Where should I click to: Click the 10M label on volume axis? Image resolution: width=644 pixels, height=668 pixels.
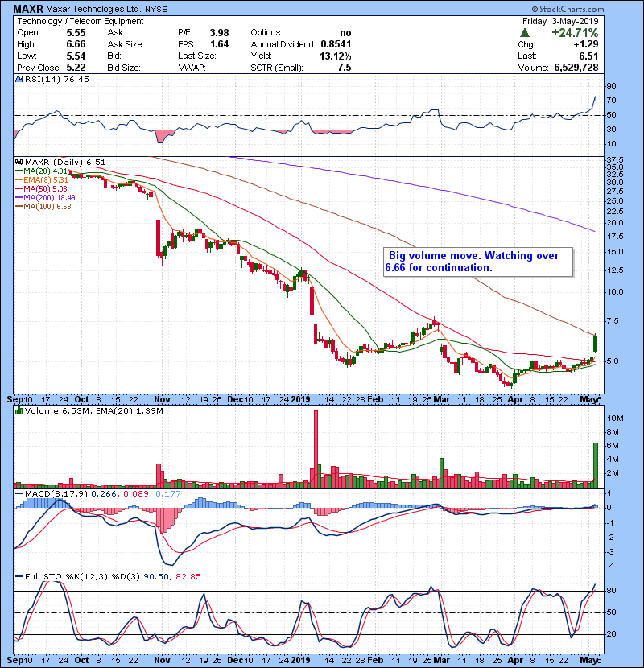click(614, 419)
